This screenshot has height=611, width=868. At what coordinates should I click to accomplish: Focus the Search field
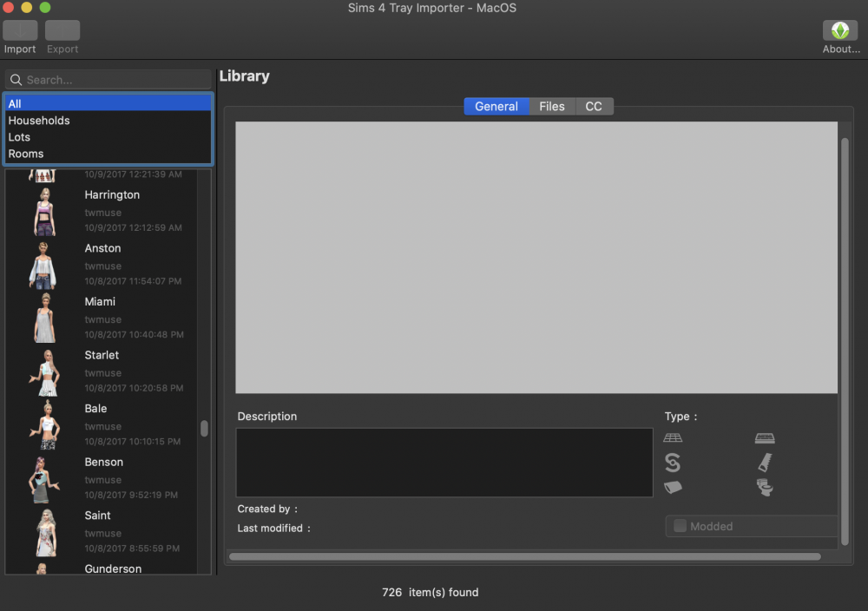pos(108,80)
